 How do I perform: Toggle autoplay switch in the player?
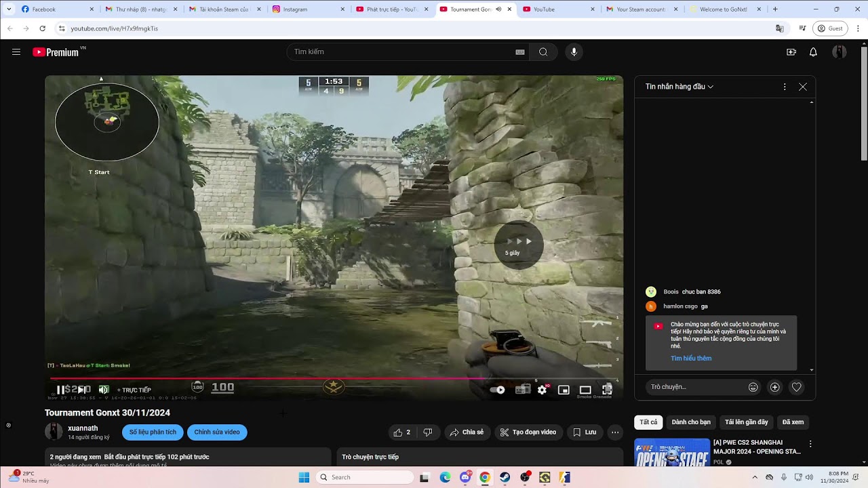497,390
